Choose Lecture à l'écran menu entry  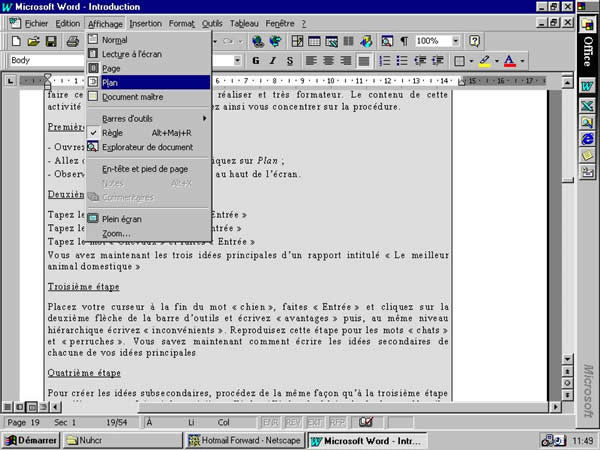click(148, 54)
